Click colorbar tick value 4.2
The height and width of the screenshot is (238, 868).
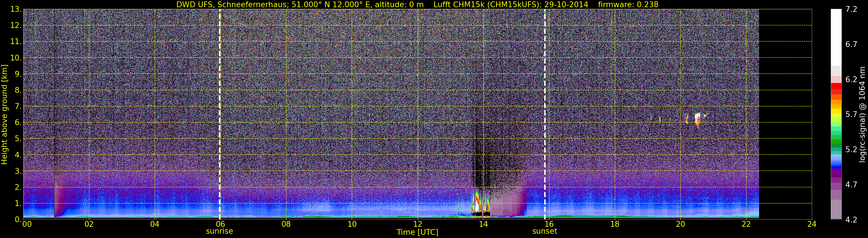pyautogui.click(x=851, y=220)
